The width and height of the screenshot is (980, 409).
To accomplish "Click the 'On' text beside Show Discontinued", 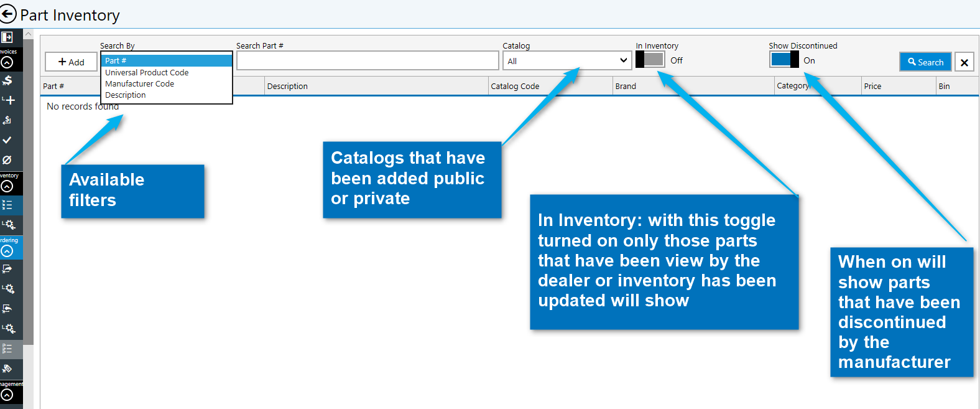I will pyautogui.click(x=809, y=60).
